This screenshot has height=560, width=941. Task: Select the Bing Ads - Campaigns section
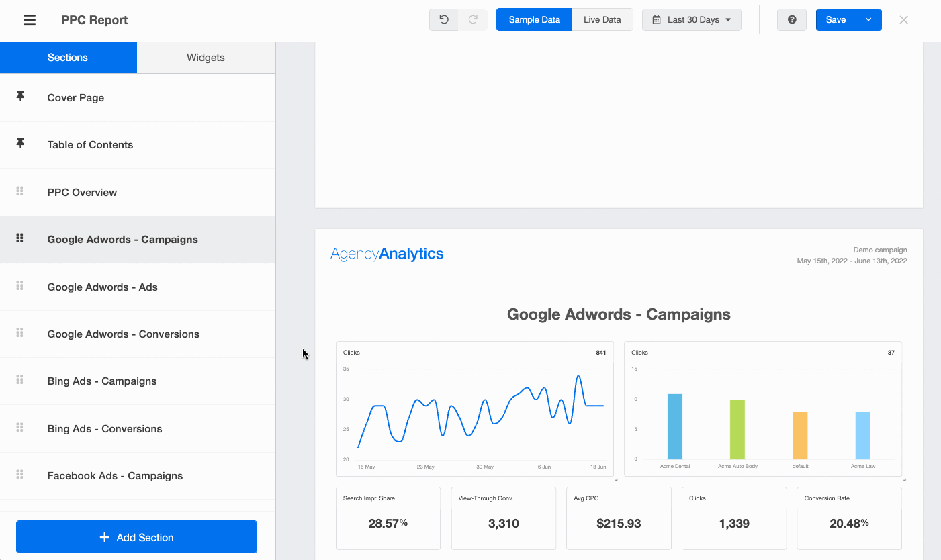click(101, 381)
